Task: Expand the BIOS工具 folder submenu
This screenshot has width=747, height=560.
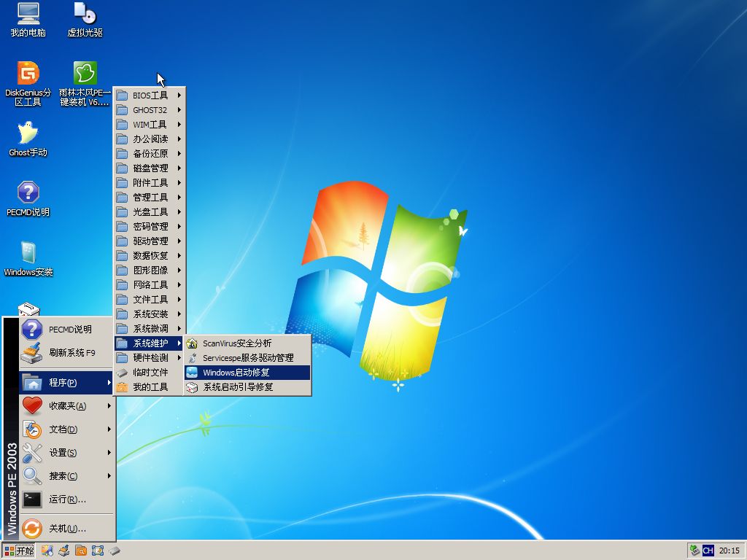Action: pos(150,96)
